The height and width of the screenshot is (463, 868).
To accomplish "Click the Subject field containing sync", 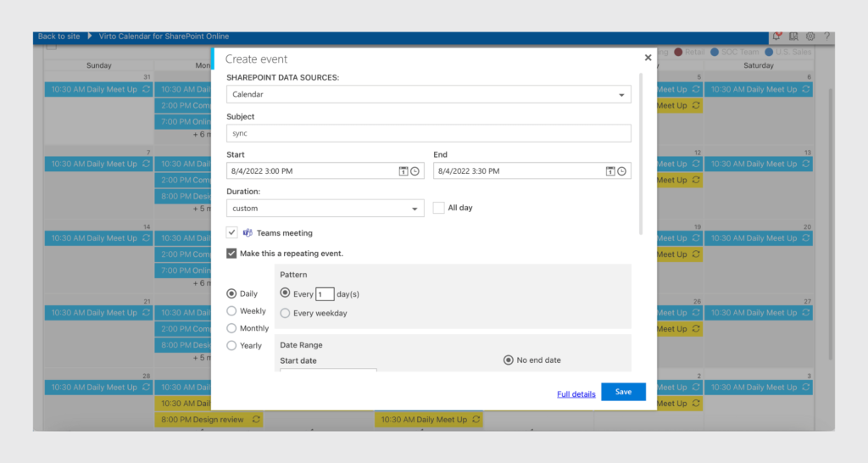I will [428, 133].
